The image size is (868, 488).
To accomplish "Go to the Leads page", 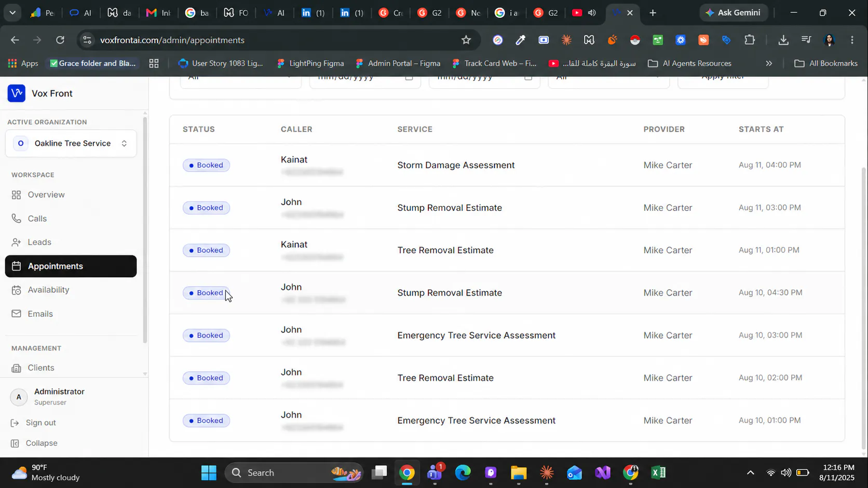I will [71, 242].
